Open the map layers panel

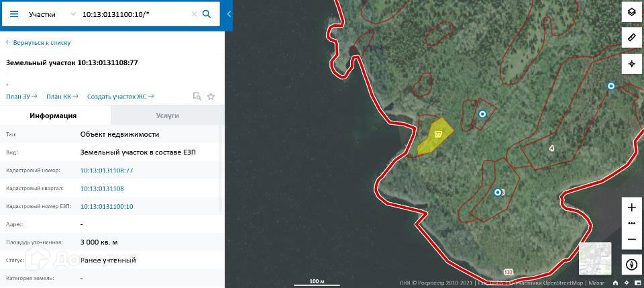[632, 13]
